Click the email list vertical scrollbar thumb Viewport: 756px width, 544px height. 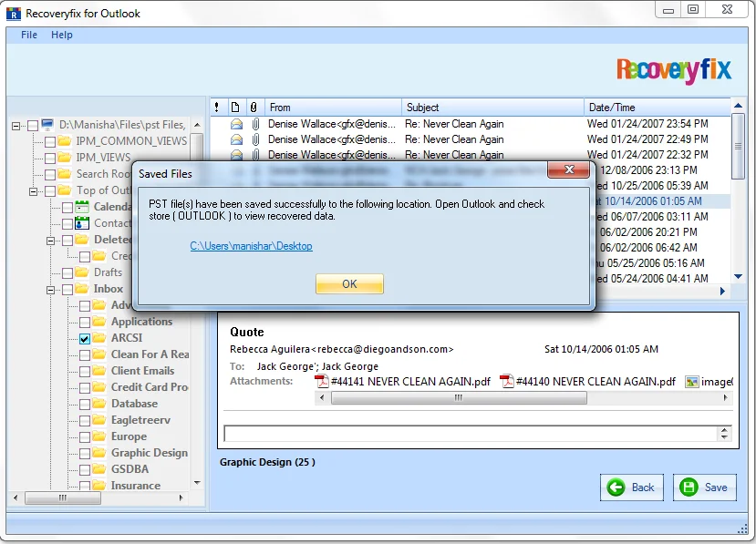point(738,146)
